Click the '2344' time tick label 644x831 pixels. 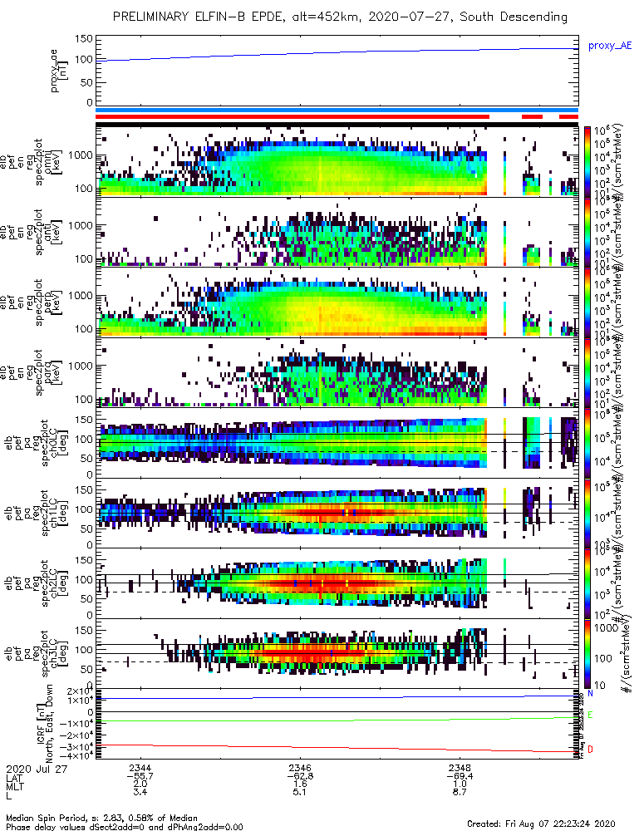140,768
